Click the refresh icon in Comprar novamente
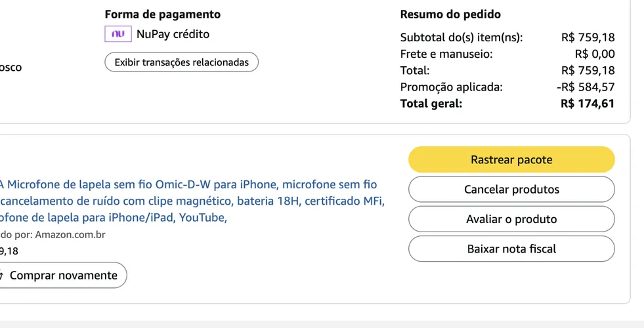Viewport: 644px width, 328px height. point(1,276)
